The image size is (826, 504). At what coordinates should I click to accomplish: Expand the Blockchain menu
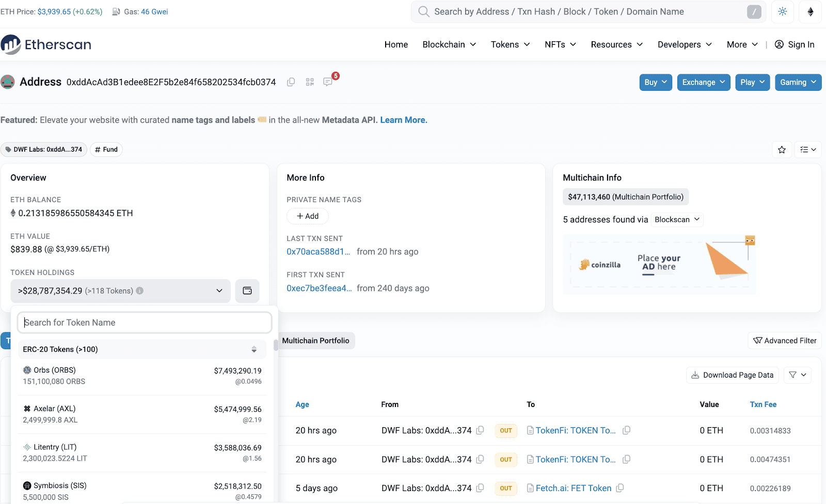coord(449,44)
